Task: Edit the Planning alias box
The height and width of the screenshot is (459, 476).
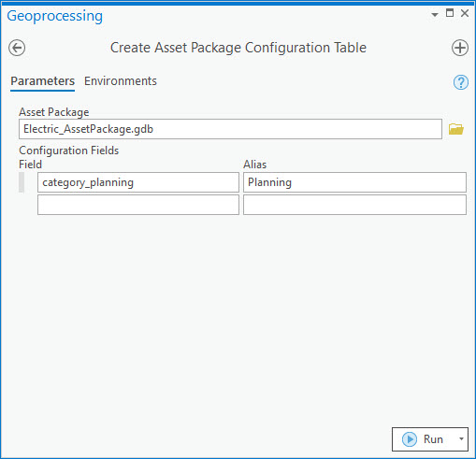Action: click(x=354, y=182)
